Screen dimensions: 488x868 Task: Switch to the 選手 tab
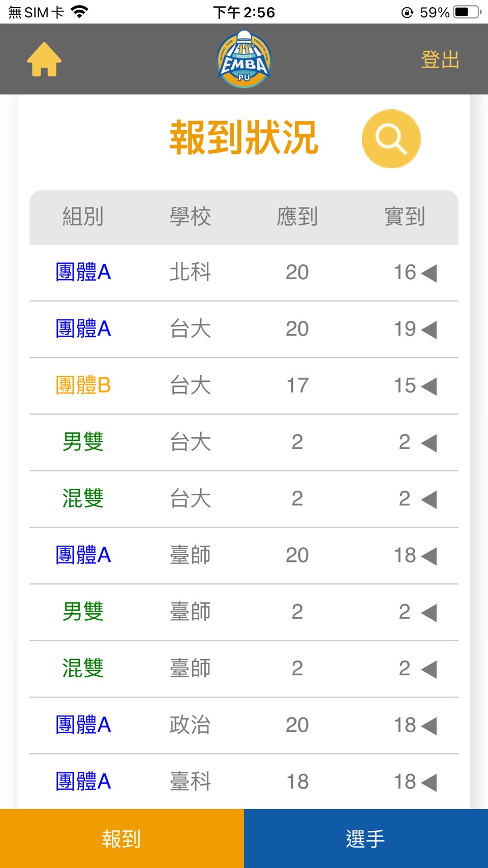366,839
